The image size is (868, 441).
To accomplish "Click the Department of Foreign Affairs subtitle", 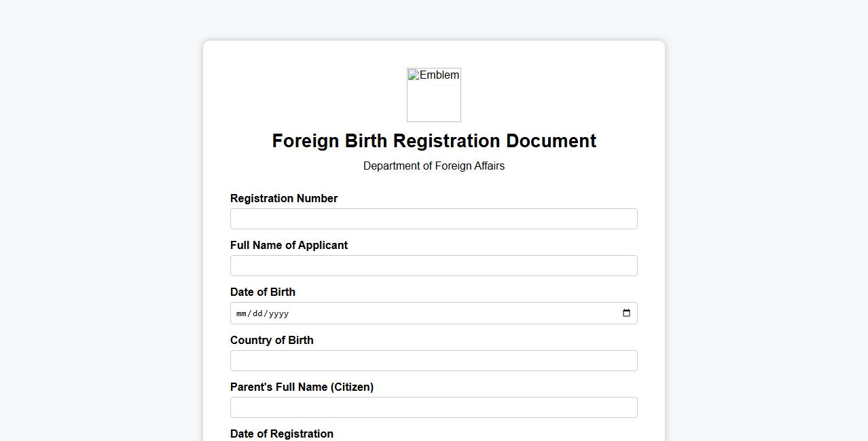I will pyautogui.click(x=433, y=166).
